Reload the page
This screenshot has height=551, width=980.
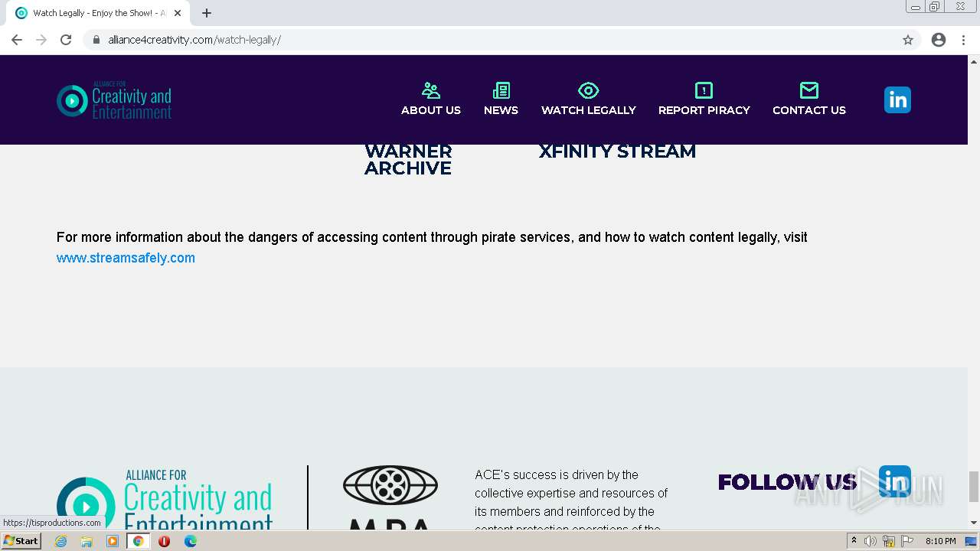tap(66, 40)
